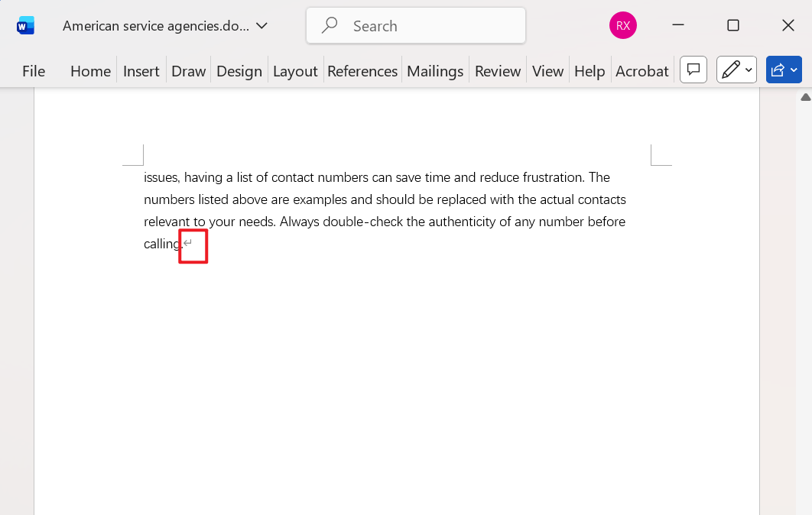
Task: Click the blue Share icon
Action: tap(778, 70)
